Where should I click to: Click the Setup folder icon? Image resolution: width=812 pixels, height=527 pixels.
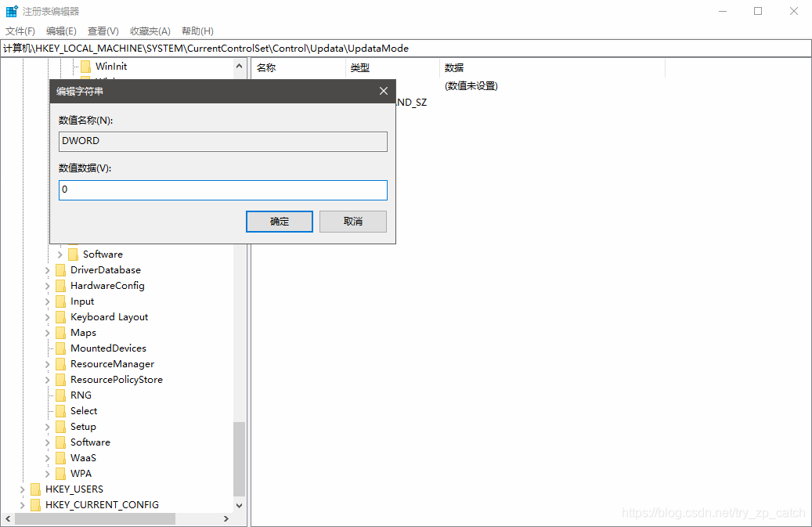tap(60, 427)
